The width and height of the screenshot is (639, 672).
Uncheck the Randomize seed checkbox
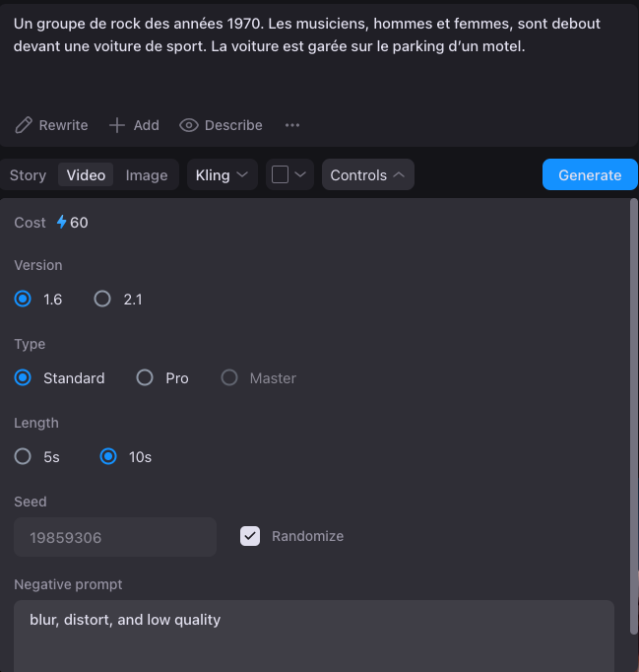coord(250,536)
